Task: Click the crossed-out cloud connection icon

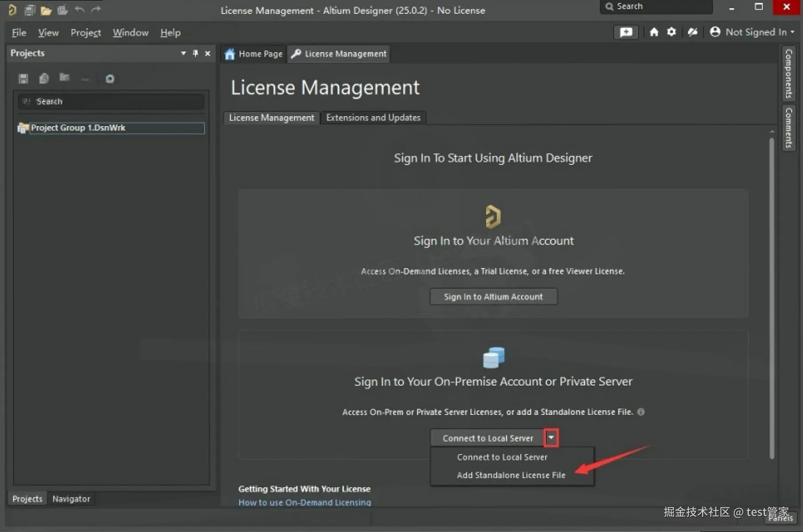Action: coord(692,32)
